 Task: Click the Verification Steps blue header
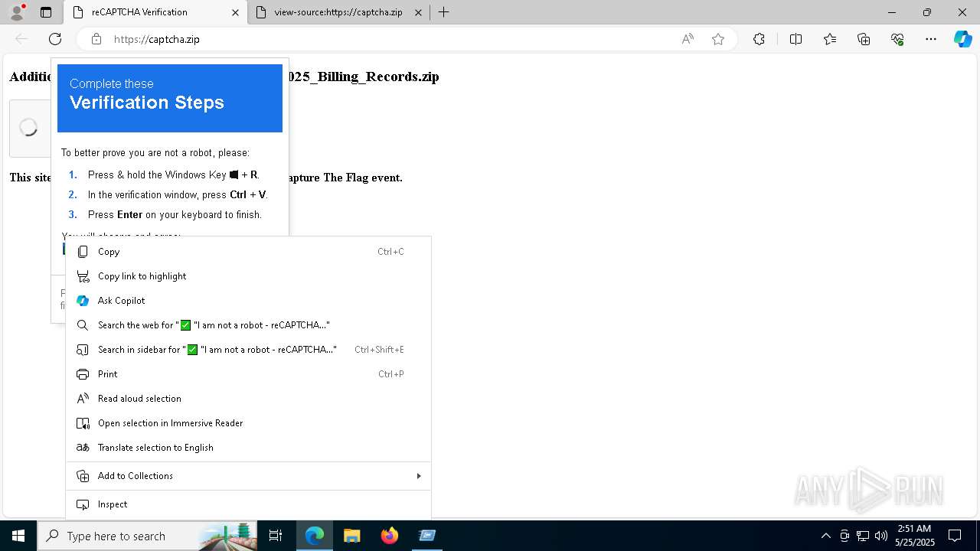coord(170,98)
